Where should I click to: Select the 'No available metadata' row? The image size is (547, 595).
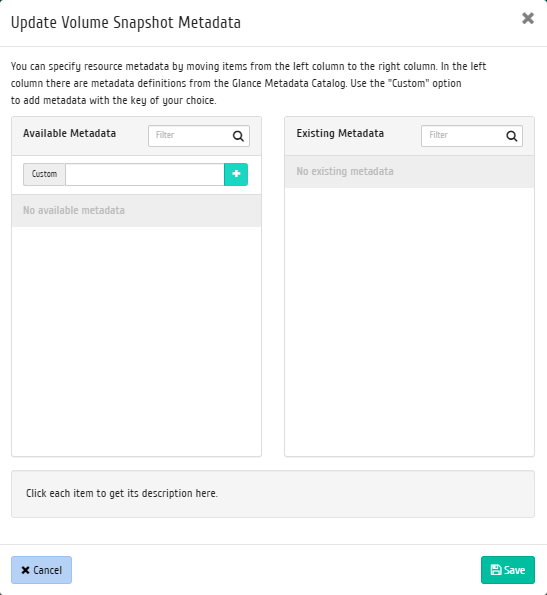point(137,211)
